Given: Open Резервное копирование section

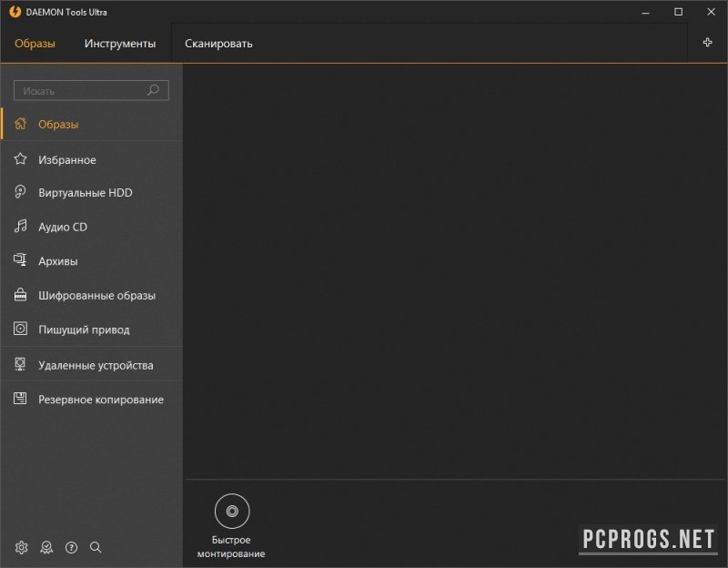Looking at the screenshot, I should (101, 400).
